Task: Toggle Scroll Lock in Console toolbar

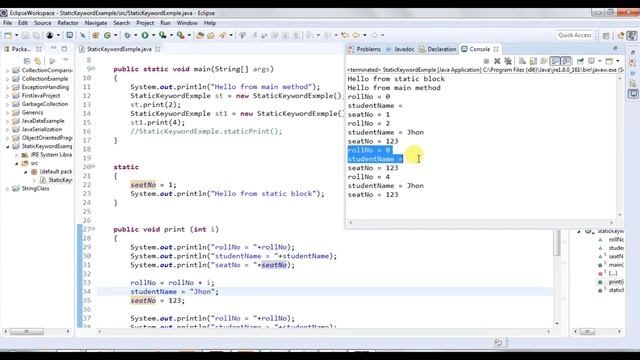Action: (x=533, y=61)
